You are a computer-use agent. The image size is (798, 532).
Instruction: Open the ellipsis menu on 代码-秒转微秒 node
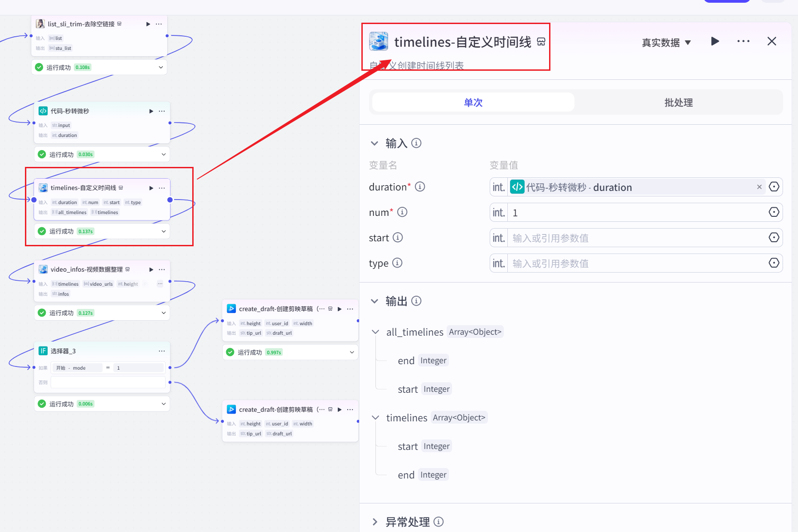162,111
